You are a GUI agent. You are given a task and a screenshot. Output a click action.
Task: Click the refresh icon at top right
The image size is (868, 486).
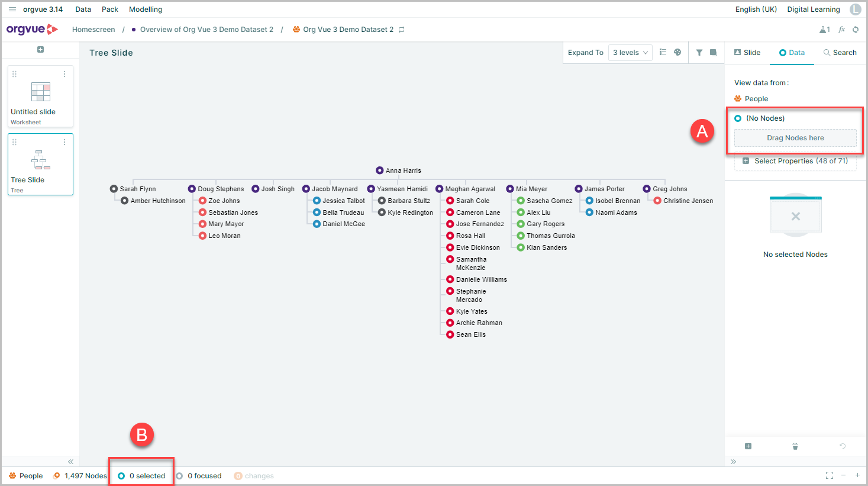pos(856,30)
